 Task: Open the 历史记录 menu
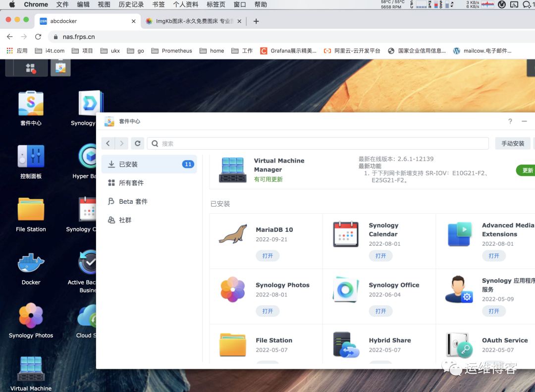[131, 4]
